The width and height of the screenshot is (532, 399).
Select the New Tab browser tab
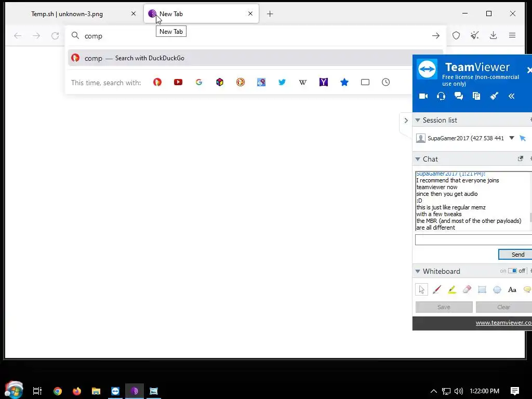click(201, 14)
